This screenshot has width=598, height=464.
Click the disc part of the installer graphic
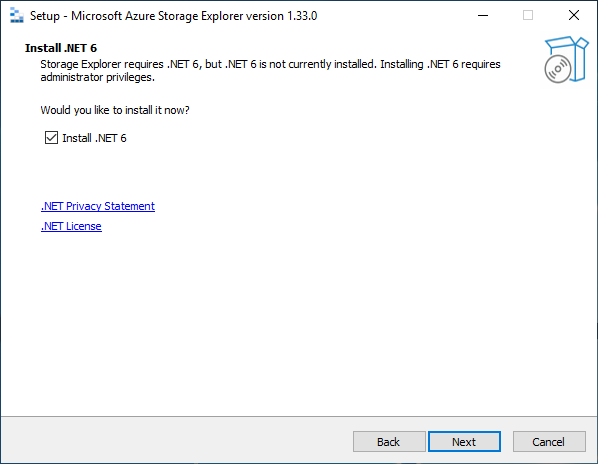coord(558,69)
